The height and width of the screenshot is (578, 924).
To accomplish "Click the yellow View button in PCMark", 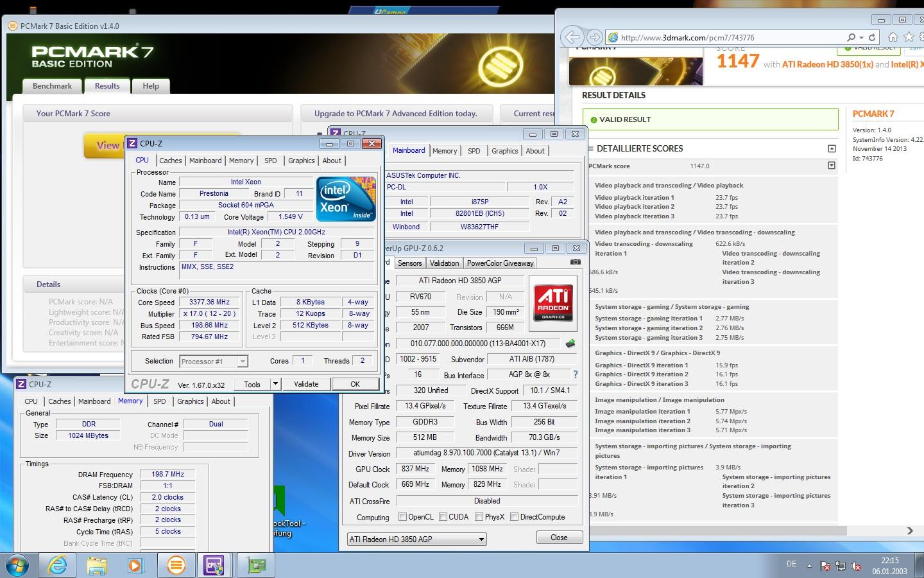I will click(x=105, y=146).
